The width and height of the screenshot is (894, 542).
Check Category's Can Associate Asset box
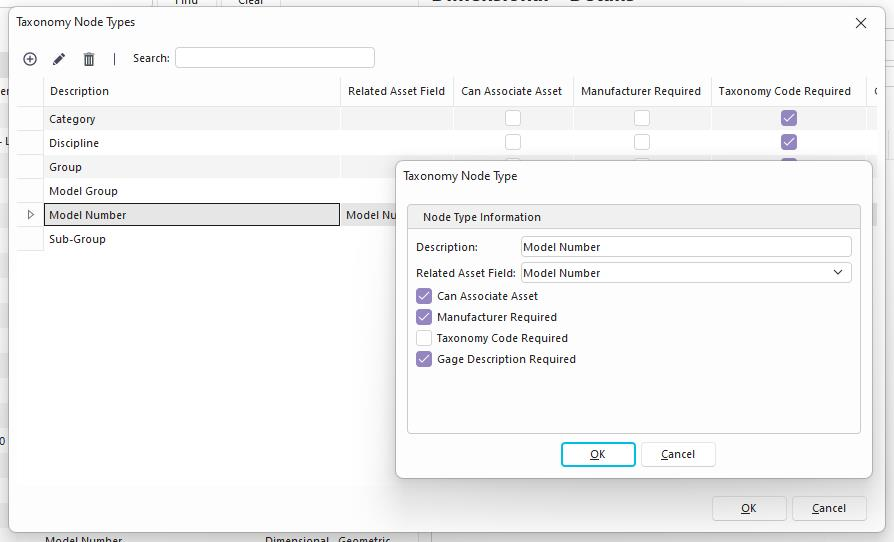tap(513, 118)
